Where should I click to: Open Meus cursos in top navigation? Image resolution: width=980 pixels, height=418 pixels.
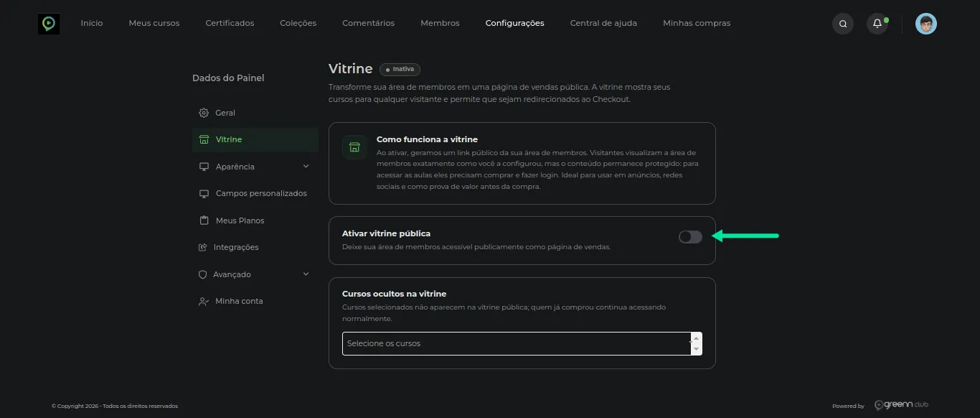point(154,23)
